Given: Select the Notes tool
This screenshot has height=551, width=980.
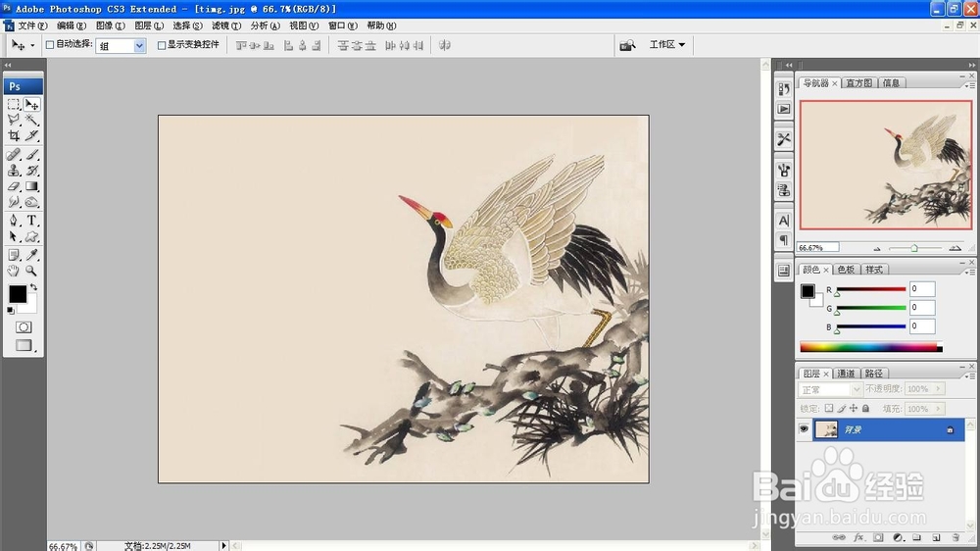Looking at the screenshot, I should (14, 255).
